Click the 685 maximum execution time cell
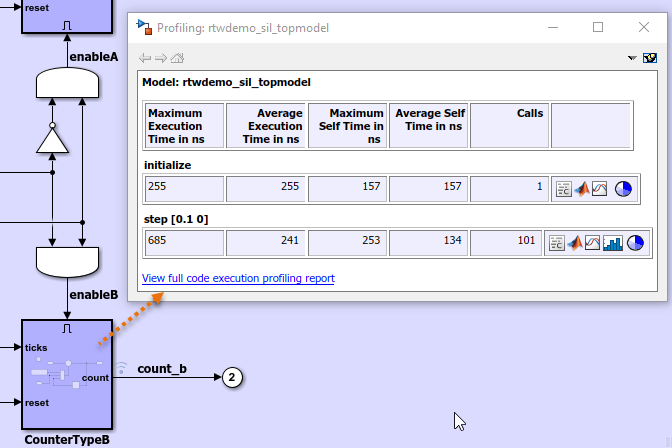This screenshot has width=672, height=448. [184, 243]
